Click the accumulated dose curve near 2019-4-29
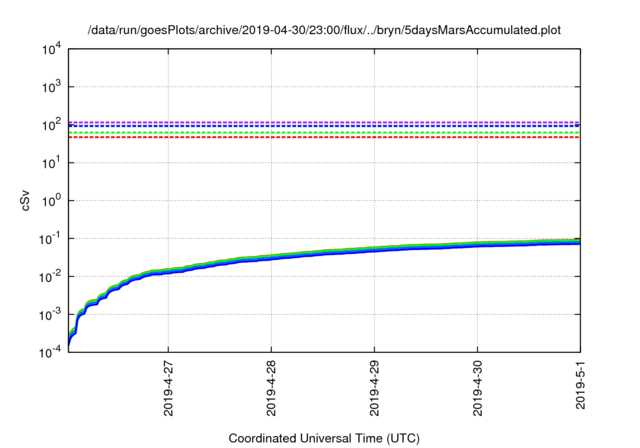Screen dimensions: 640x448 pos(374,249)
